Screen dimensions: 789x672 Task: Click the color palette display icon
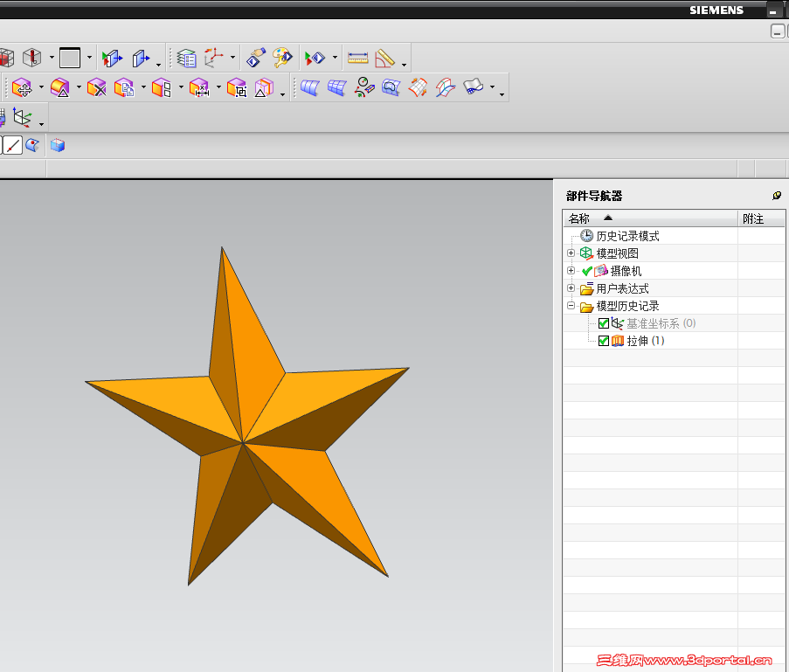coord(282,58)
